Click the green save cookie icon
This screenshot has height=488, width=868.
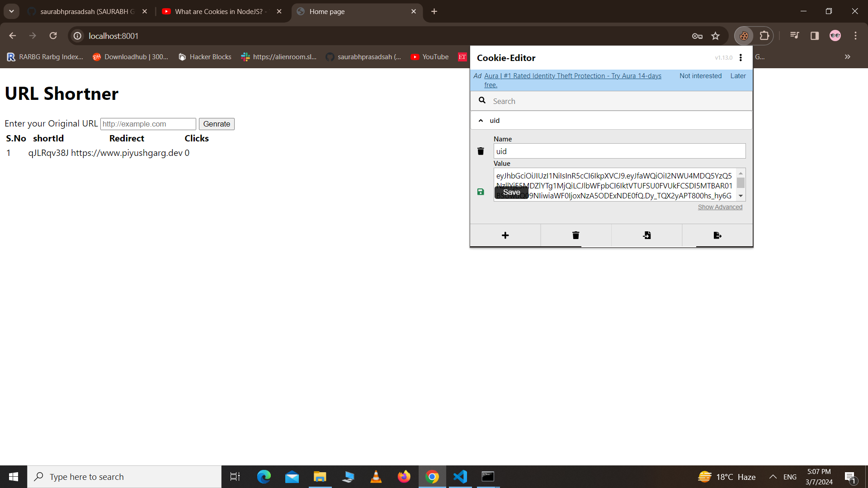click(481, 192)
